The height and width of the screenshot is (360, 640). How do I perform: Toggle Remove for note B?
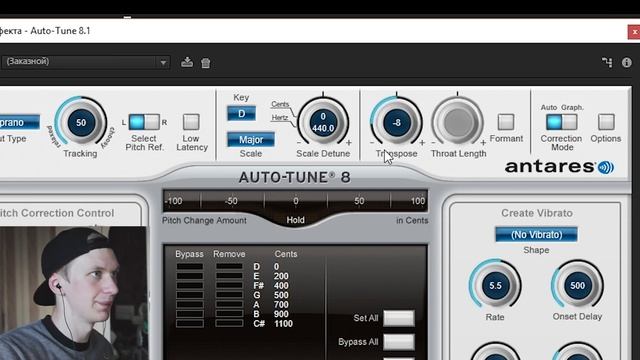pos(229,314)
